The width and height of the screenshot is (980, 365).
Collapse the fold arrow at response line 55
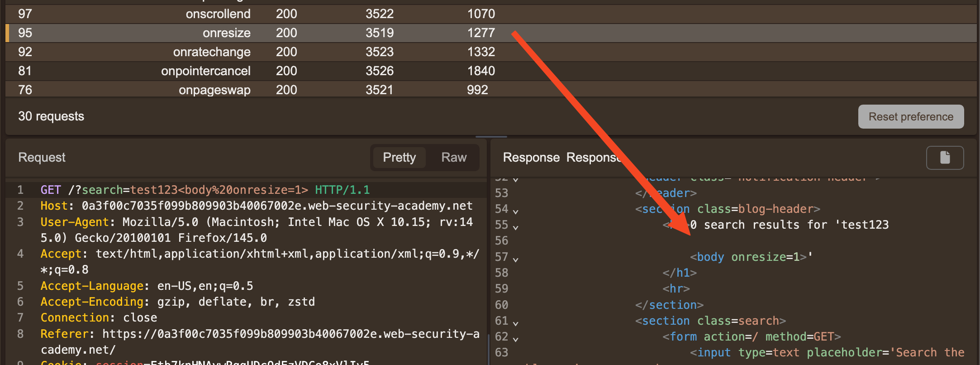click(516, 226)
